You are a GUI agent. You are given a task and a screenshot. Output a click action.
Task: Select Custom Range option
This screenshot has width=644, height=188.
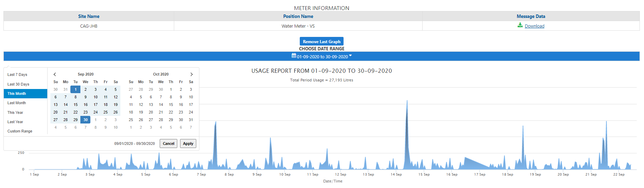pyautogui.click(x=20, y=131)
